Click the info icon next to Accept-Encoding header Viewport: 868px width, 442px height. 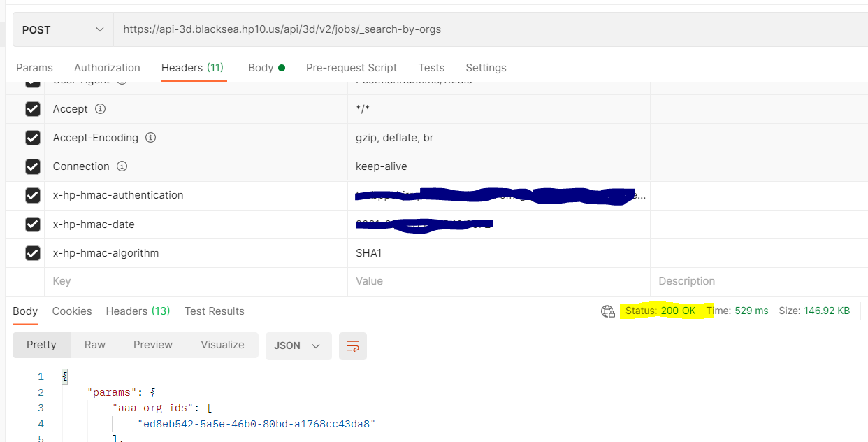coord(150,138)
